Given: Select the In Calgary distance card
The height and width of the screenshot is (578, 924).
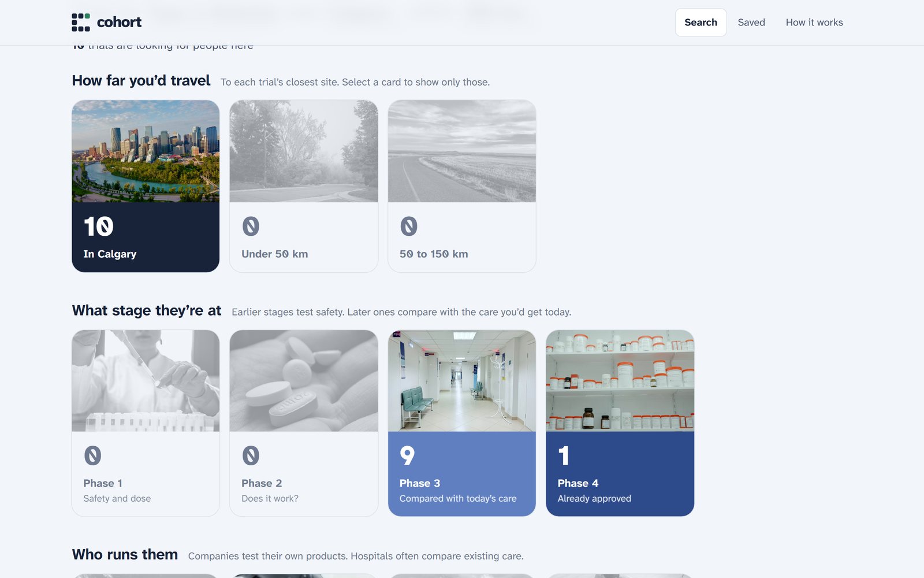Looking at the screenshot, I should click(146, 186).
